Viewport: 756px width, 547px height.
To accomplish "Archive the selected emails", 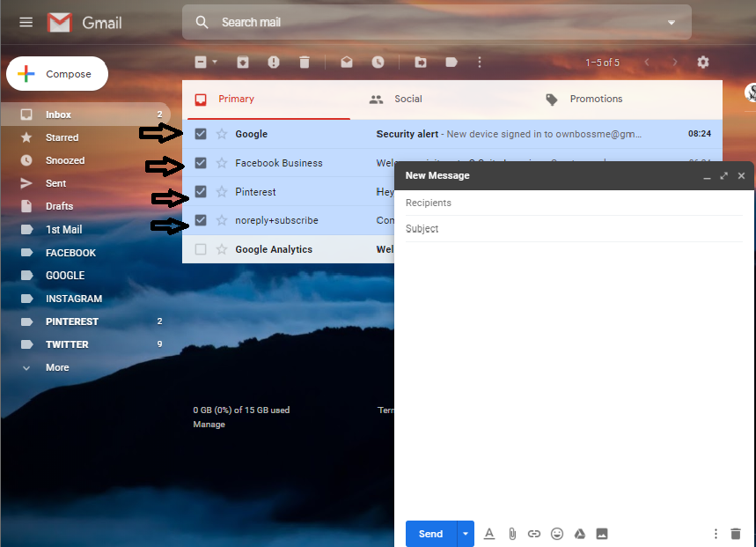I will pyautogui.click(x=243, y=63).
